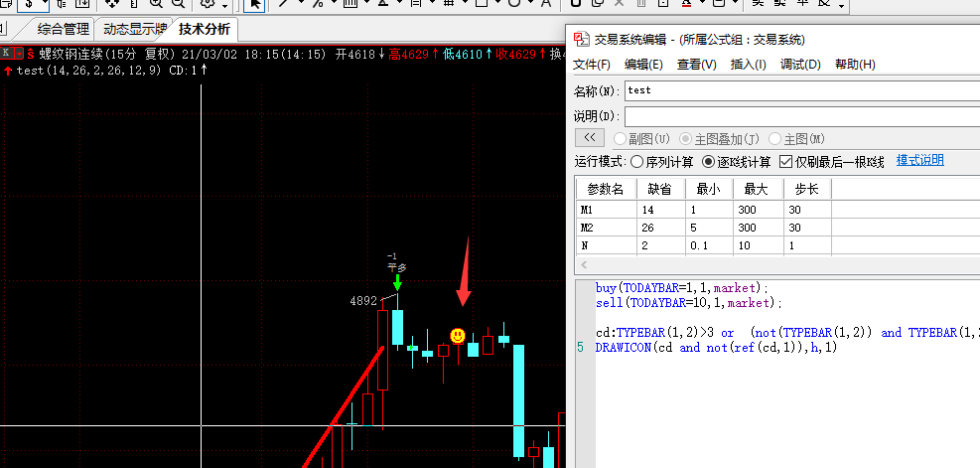
Task: Switch to 综合管理 tab
Action: point(64,29)
